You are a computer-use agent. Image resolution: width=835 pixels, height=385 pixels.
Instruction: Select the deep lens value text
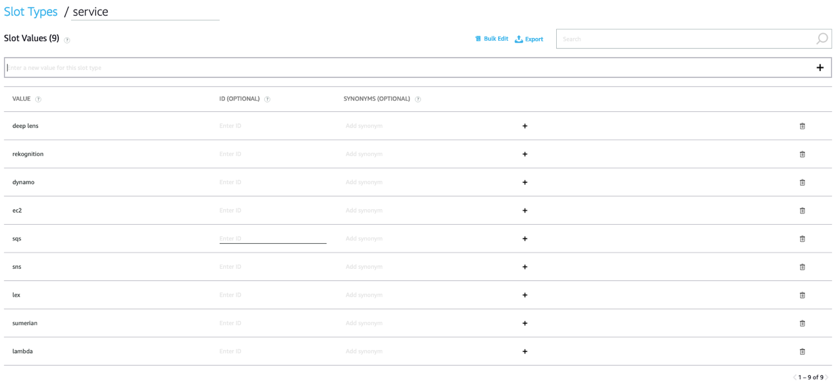[25, 126]
